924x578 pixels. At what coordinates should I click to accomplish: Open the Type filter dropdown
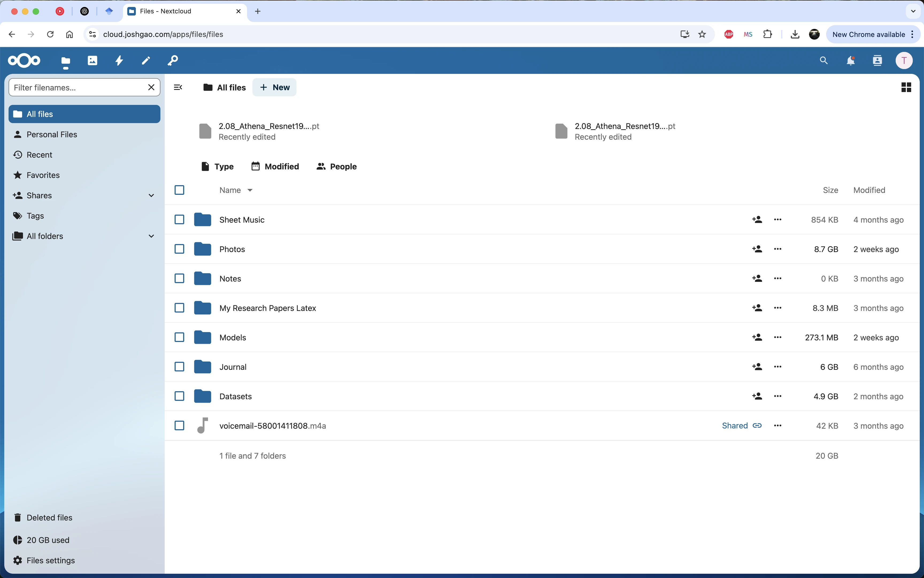coord(217,167)
